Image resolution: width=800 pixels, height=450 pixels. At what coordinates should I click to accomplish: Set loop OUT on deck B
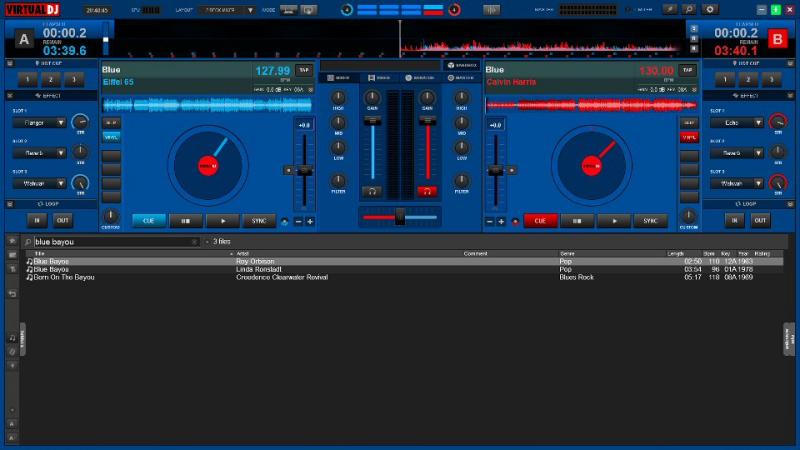pyautogui.click(x=760, y=220)
